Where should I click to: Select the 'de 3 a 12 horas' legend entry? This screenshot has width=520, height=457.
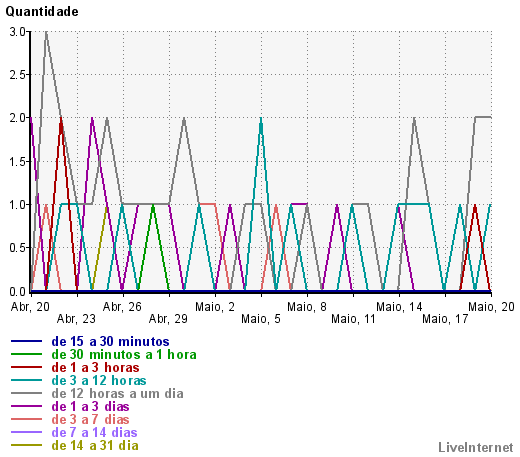[99, 381]
